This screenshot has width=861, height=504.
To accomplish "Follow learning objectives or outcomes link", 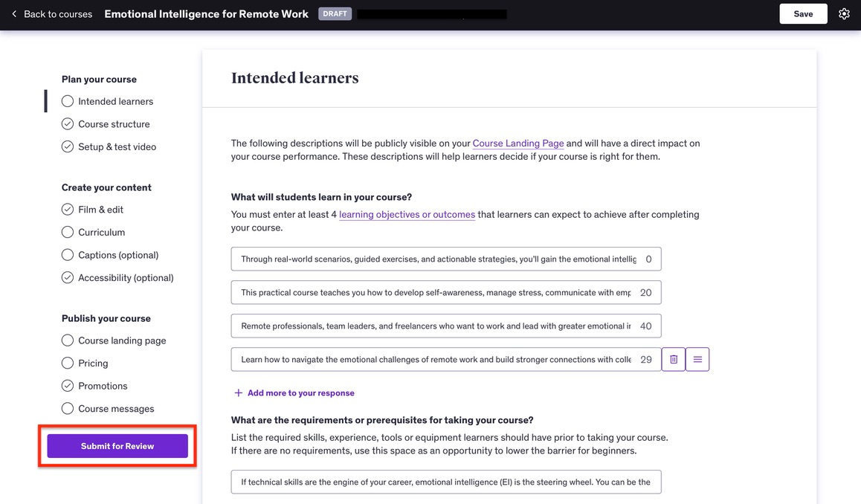I will click(x=407, y=214).
